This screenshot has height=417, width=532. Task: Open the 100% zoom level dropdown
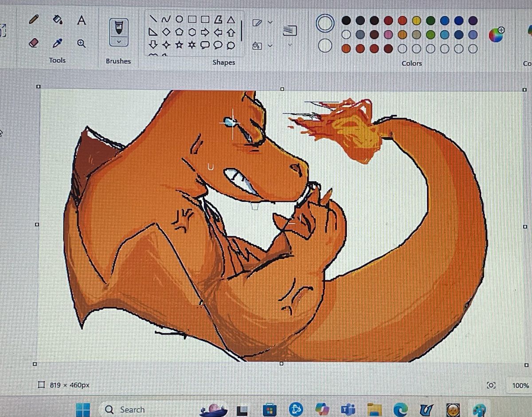520,386
